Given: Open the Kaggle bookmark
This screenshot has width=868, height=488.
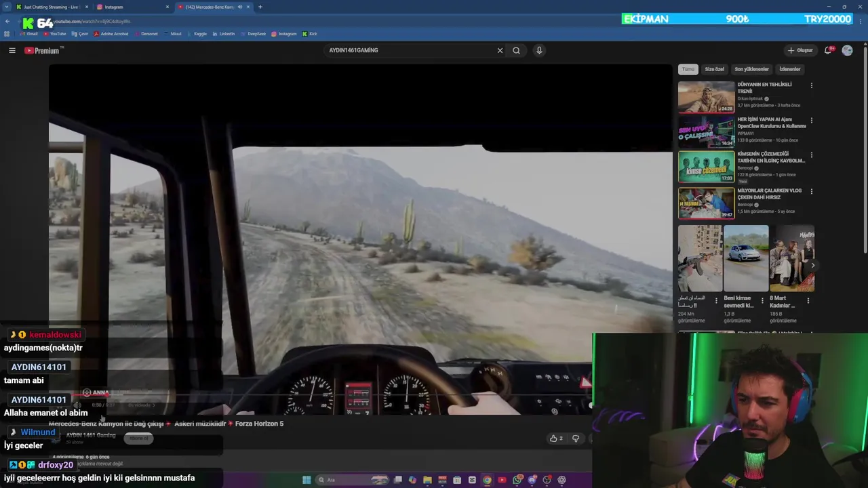Looking at the screenshot, I should 197,34.
